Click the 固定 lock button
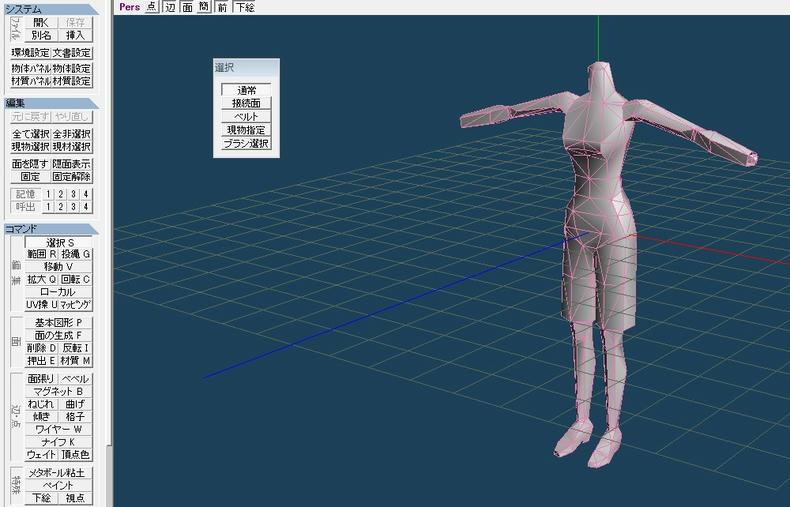 [x=31, y=177]
